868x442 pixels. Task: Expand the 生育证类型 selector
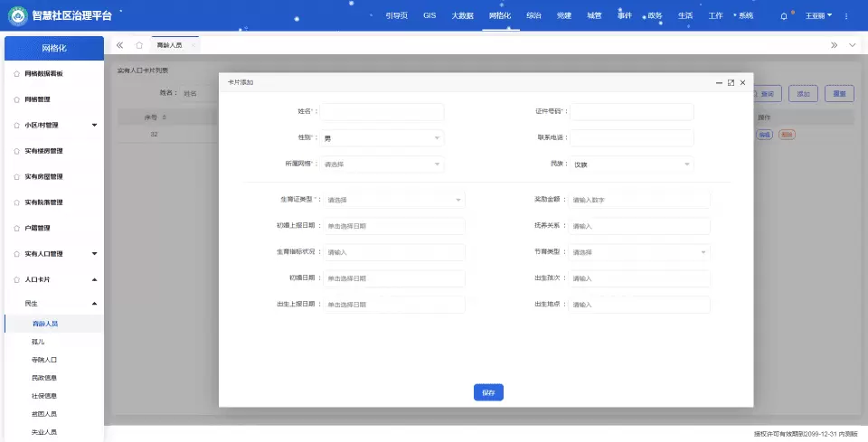[393, 200]
